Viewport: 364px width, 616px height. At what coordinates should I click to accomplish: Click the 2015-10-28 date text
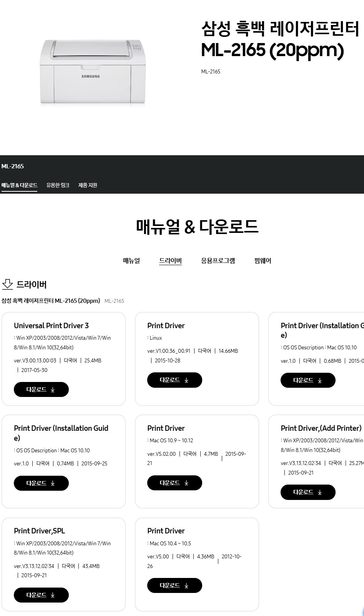pos(167,360)
